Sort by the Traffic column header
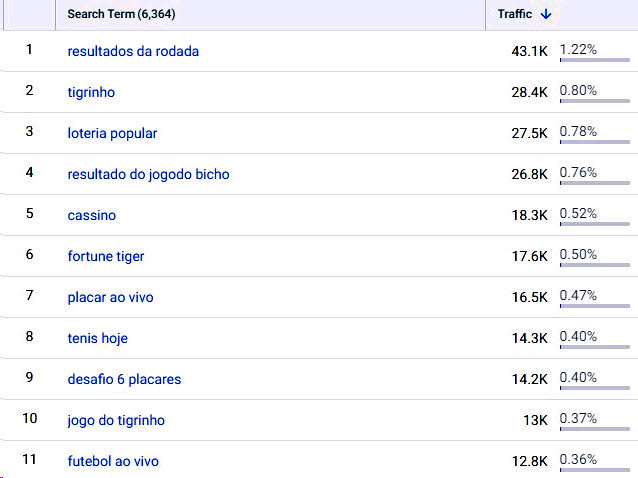The image size is (638, 478). pyautogui.click(x=515, y=14)
